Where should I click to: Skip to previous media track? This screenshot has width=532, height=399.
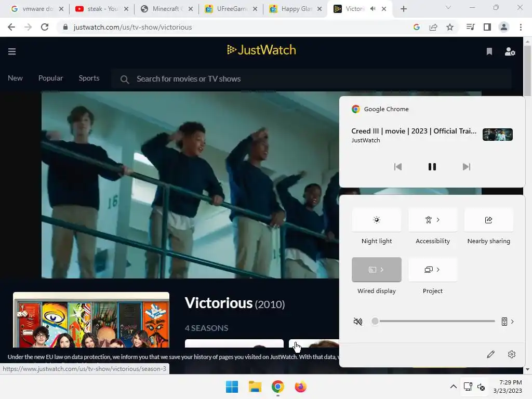(398, 167)
